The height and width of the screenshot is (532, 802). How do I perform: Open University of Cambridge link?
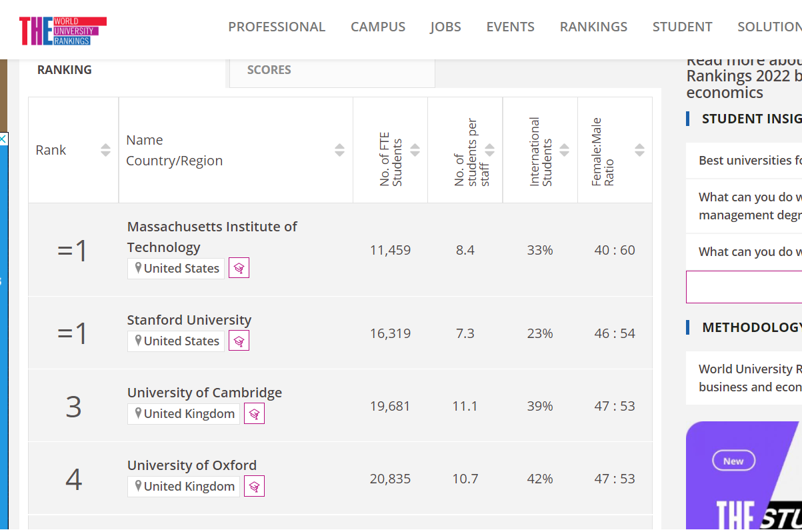(205, 393)
